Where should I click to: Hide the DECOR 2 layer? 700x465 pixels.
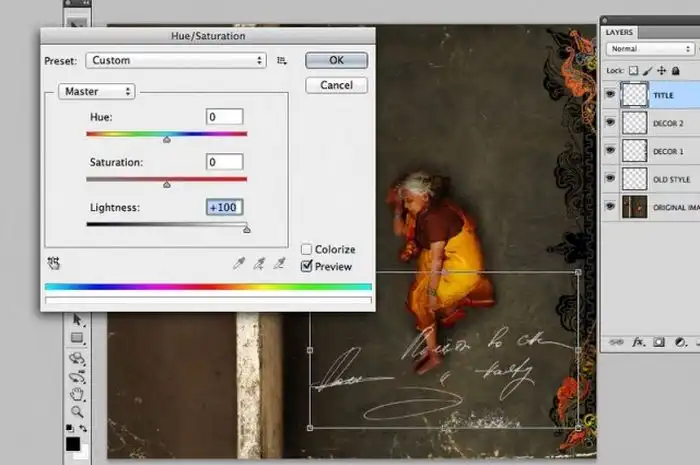(610, 122)
